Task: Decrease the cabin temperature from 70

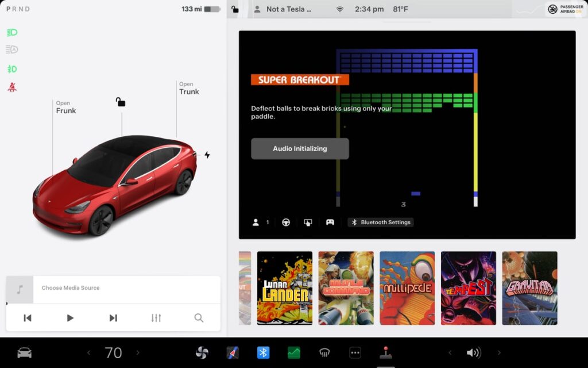Action: [89, 352]
